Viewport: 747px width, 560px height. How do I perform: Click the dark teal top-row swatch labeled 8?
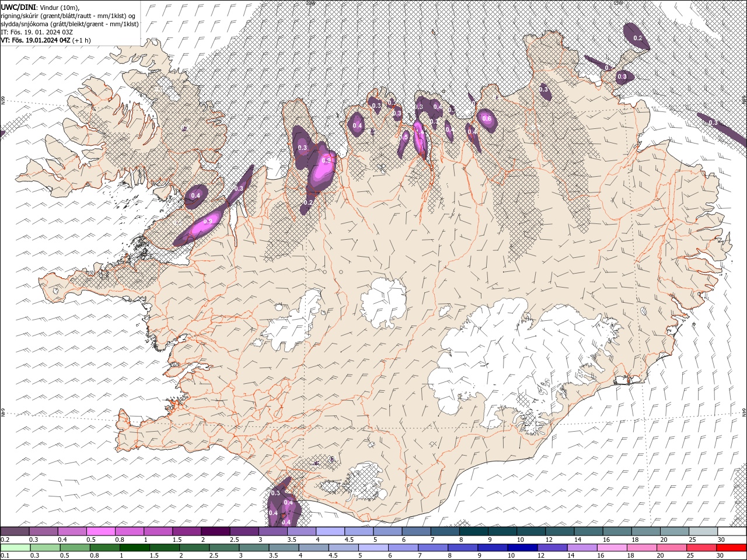tap(473, 531)
